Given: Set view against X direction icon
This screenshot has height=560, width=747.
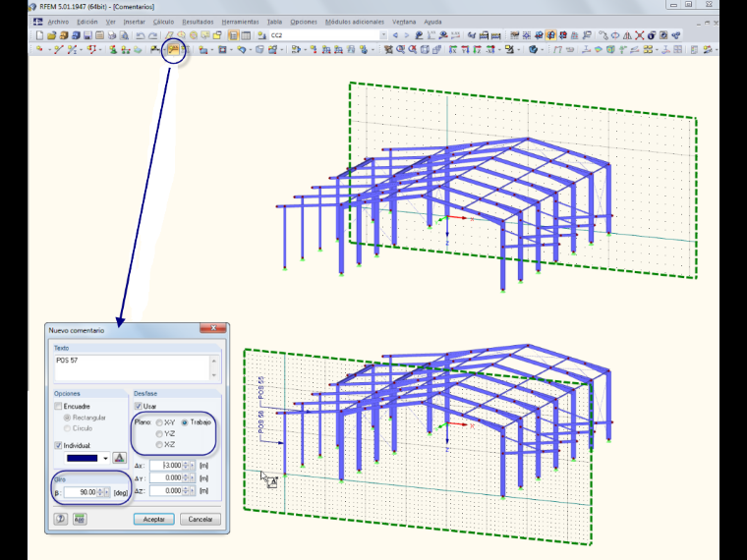Looking at the screenshot, I should (490, 49).
